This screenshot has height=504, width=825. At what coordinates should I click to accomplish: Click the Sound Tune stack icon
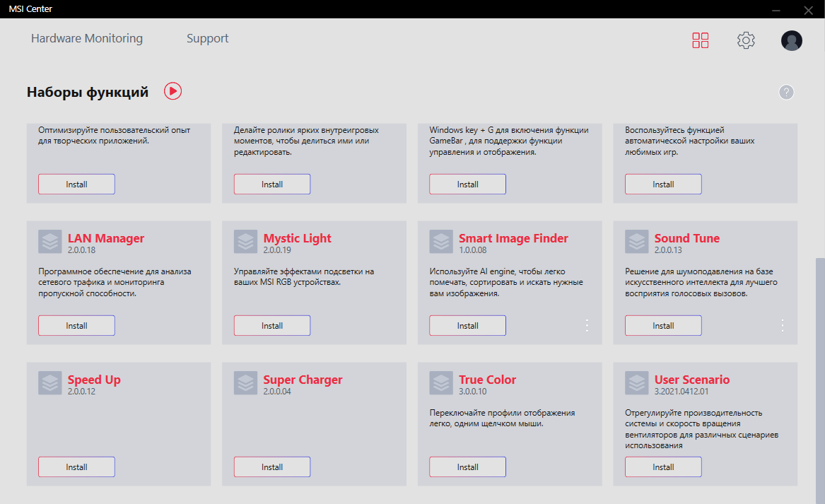(x=637, y=242)
